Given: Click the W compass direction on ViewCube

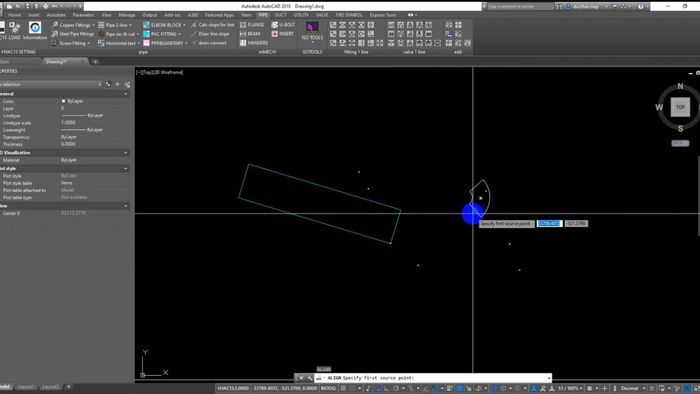Looking at the screenshot, I should click(659, 107).
